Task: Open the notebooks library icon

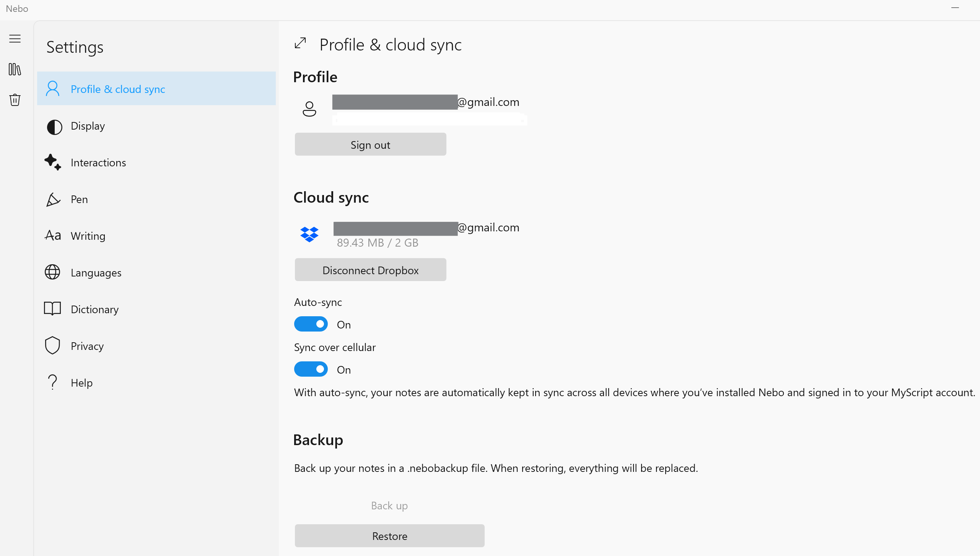Action: coord(15,69)
